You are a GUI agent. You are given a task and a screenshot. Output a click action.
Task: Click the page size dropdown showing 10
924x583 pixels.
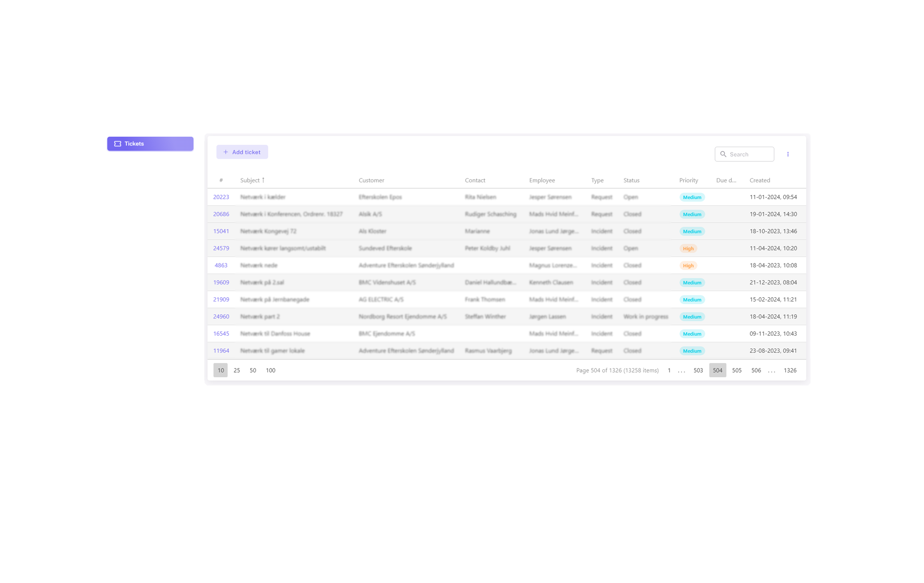coord(220,370)
